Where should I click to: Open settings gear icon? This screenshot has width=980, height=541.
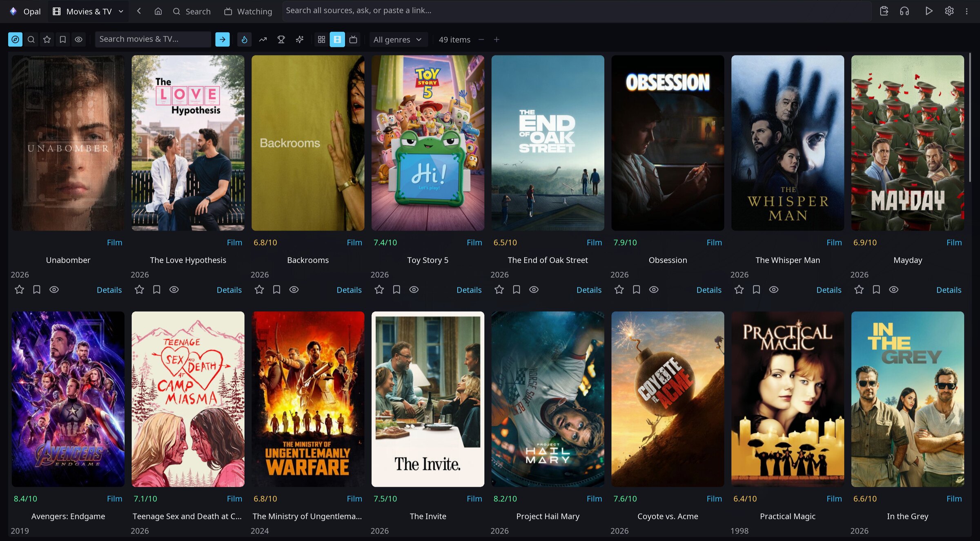[x=949, y=11]
